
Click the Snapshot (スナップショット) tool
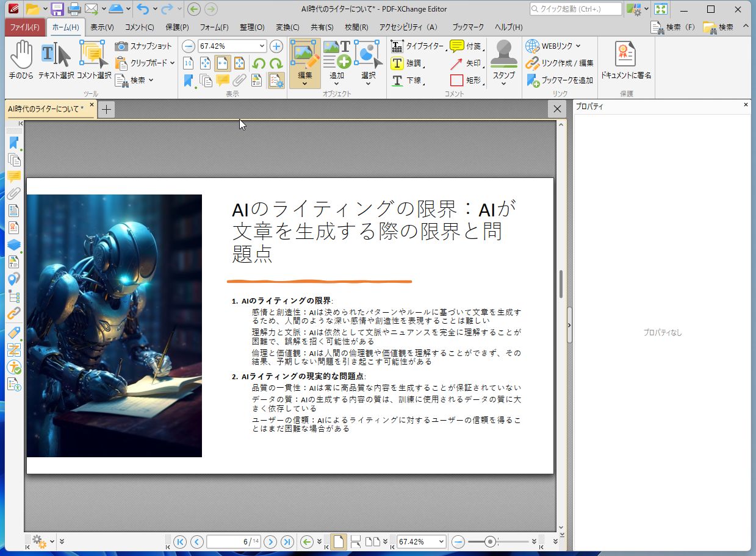coord(143,46)
